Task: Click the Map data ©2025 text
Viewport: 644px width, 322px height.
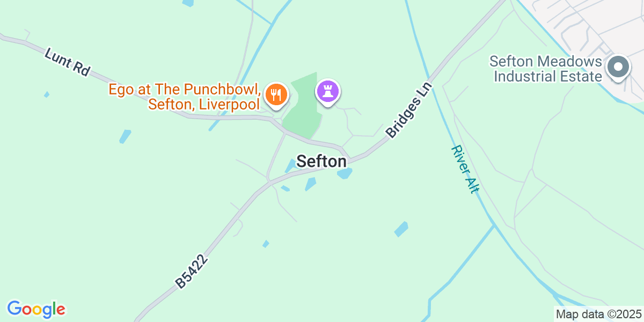Action: click(598, 314)
